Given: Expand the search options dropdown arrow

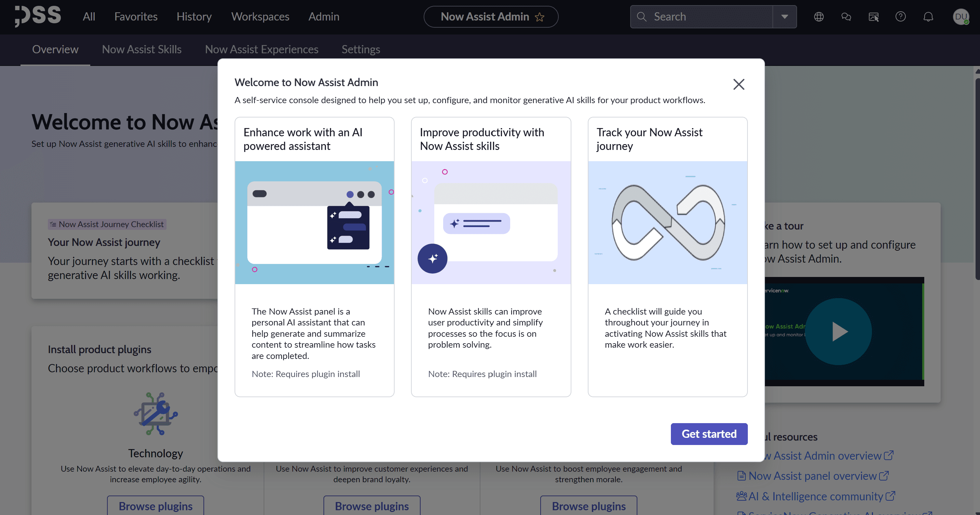Looking at the screenshot, I should pyautogui.click(x=784, y=17).
